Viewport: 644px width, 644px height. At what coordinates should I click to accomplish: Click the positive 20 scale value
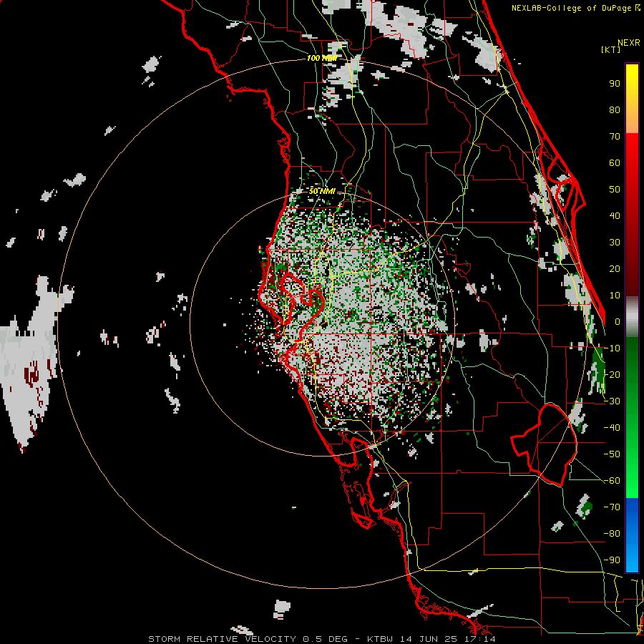tap(615, 268)
